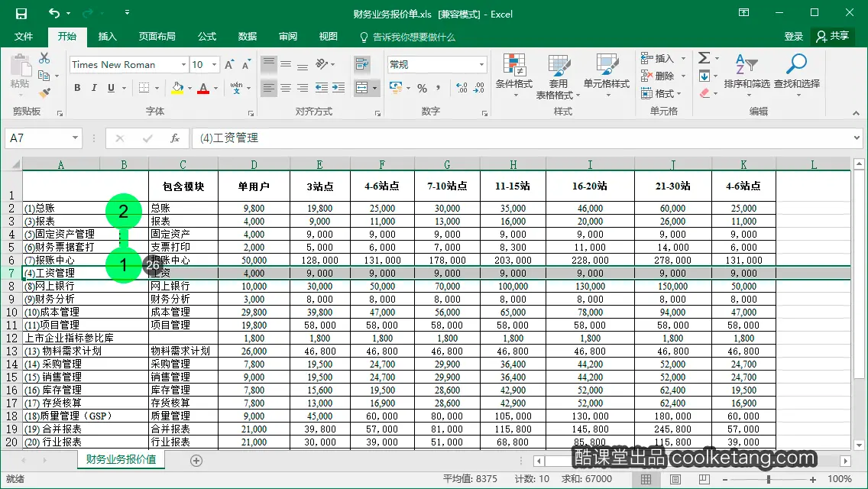Click the Select All corner triangle

pyautogui.click(x=16, y=164)
